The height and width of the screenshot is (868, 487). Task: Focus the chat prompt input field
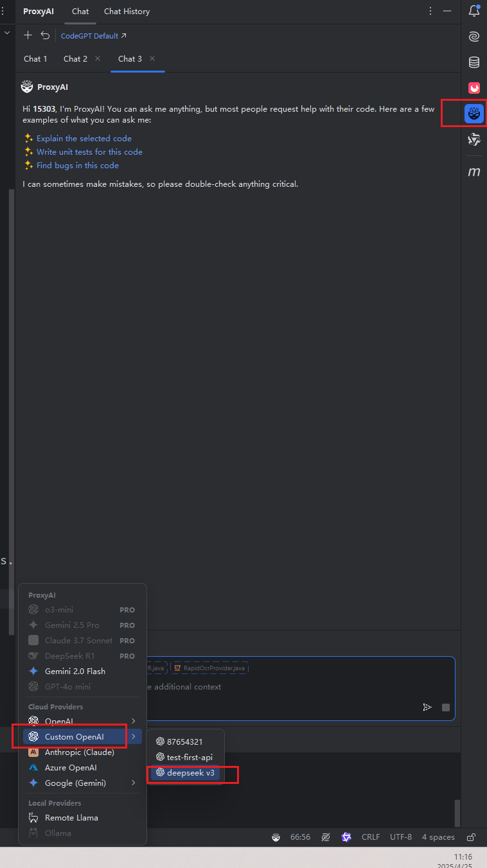coord(300,687)
